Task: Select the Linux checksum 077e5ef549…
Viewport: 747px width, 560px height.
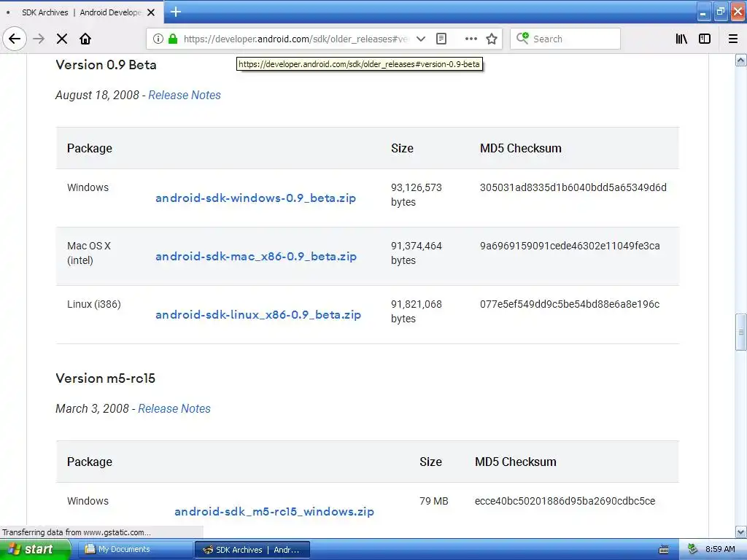Action: [570, 304]
